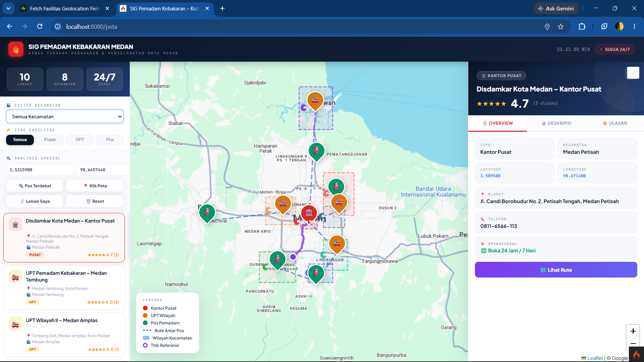
Task: Click the green marker in the red dashed zone
Action: coord(336,186)
